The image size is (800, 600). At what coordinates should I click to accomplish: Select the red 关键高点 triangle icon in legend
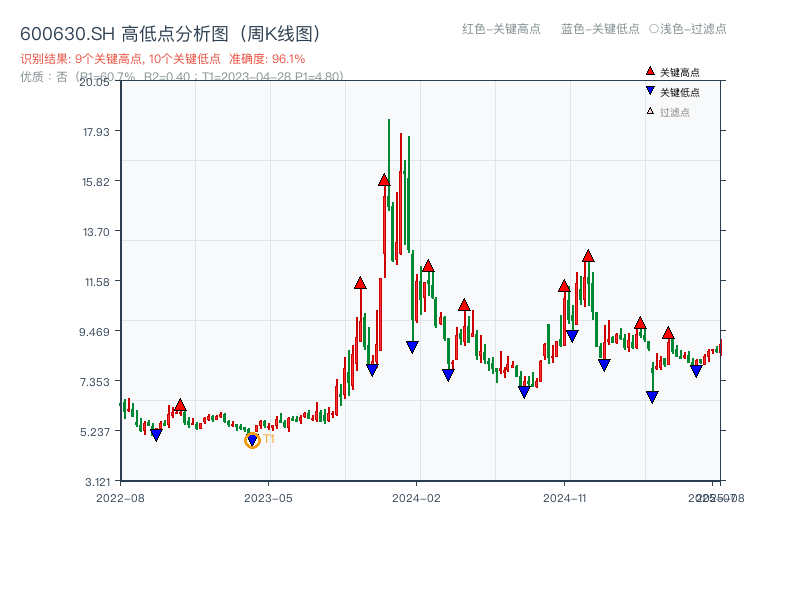pos(648,71)
